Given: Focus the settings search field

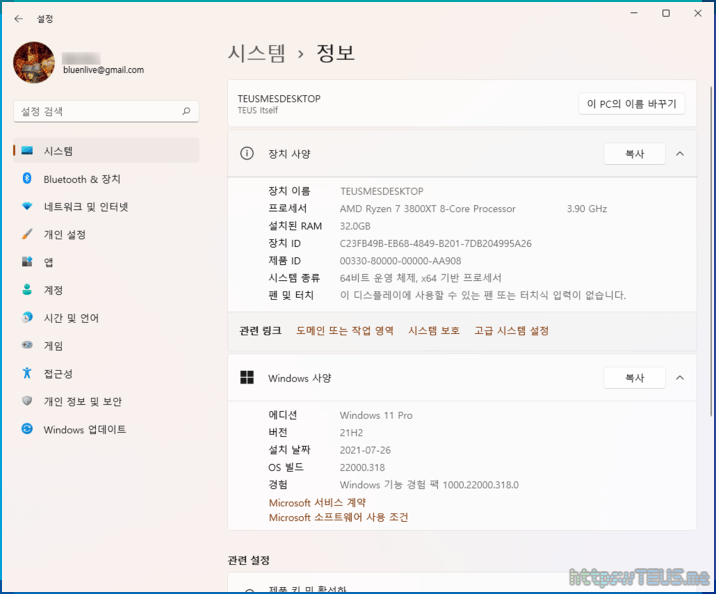Looking at the screenshot, I should coord(106,111).
